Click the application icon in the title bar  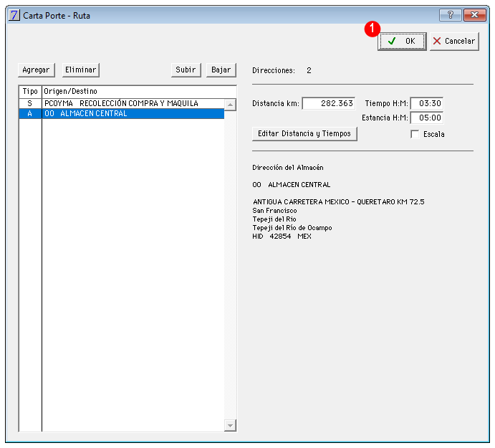pos(14,15)
